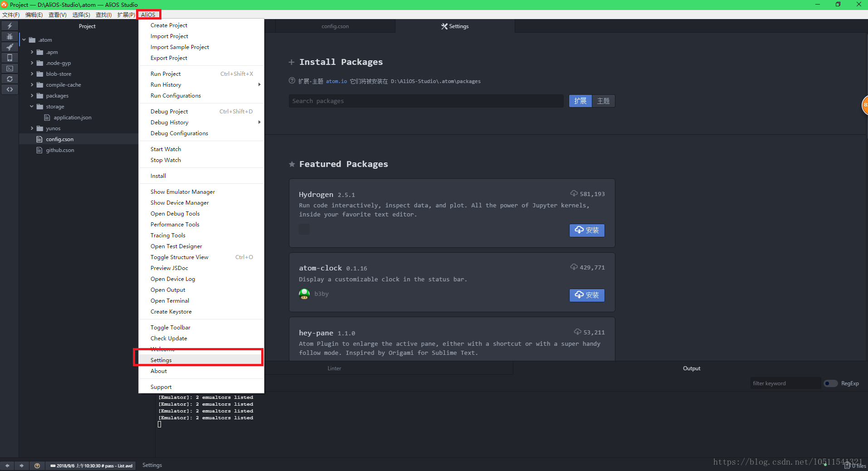Expand the .apm folder
The image size is (868, 471).
click(x=32, y=52)
